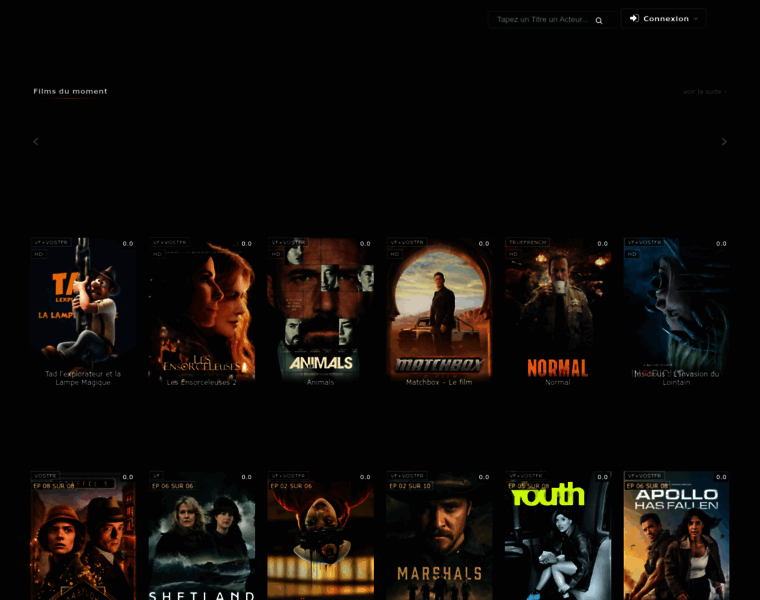Viewport: 760px width, 600px height.
Task: Open the Normal movie poster
Action: point(558,311)
